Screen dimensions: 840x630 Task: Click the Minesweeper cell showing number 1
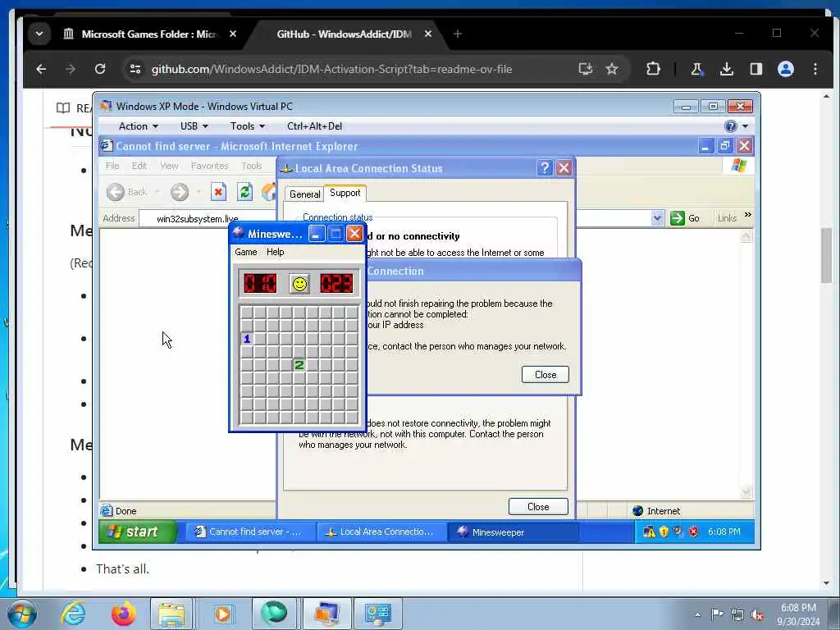(x=247, y=339)
